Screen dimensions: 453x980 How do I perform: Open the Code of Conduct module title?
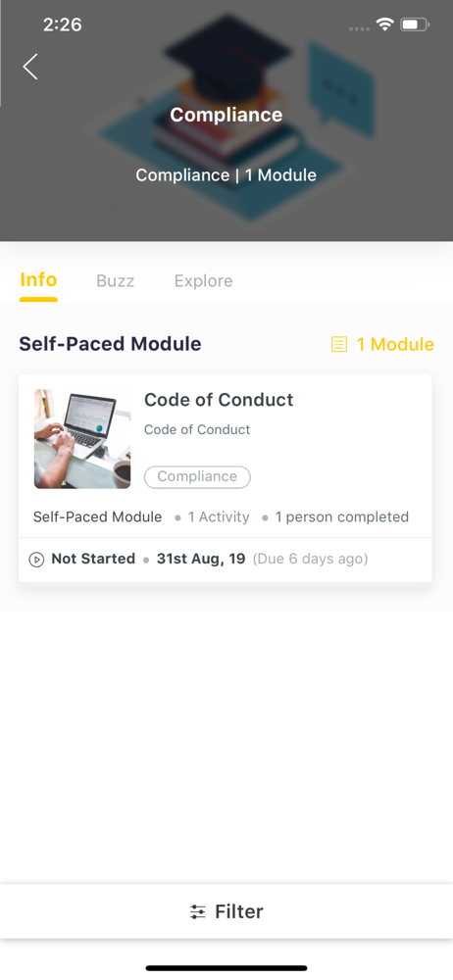(x=219, y=400)
